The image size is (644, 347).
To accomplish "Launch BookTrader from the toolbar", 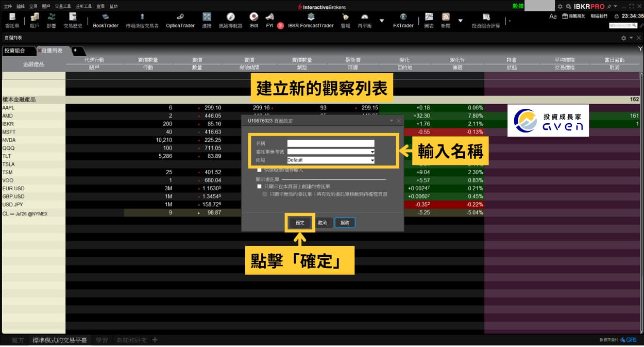I will tap(106, 21).
